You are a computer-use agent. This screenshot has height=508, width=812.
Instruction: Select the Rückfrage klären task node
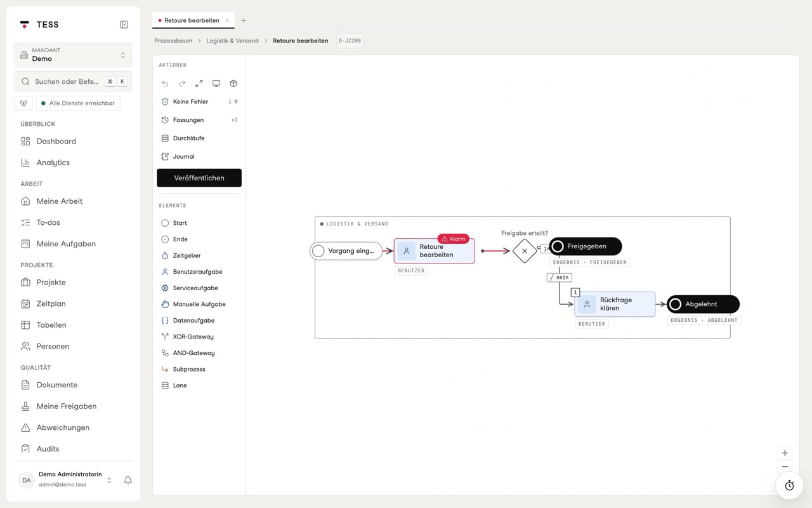point(615,304)
